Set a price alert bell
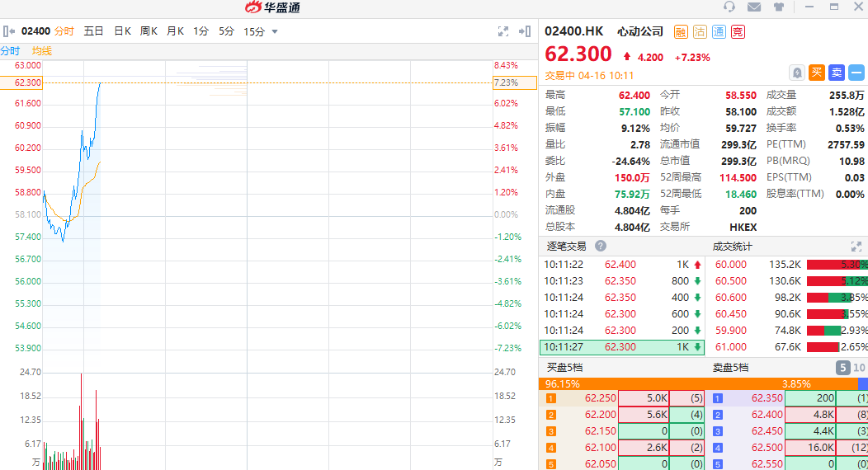This screenshot has width=868, height=470. pyautogui.click(x=796, y=73)
